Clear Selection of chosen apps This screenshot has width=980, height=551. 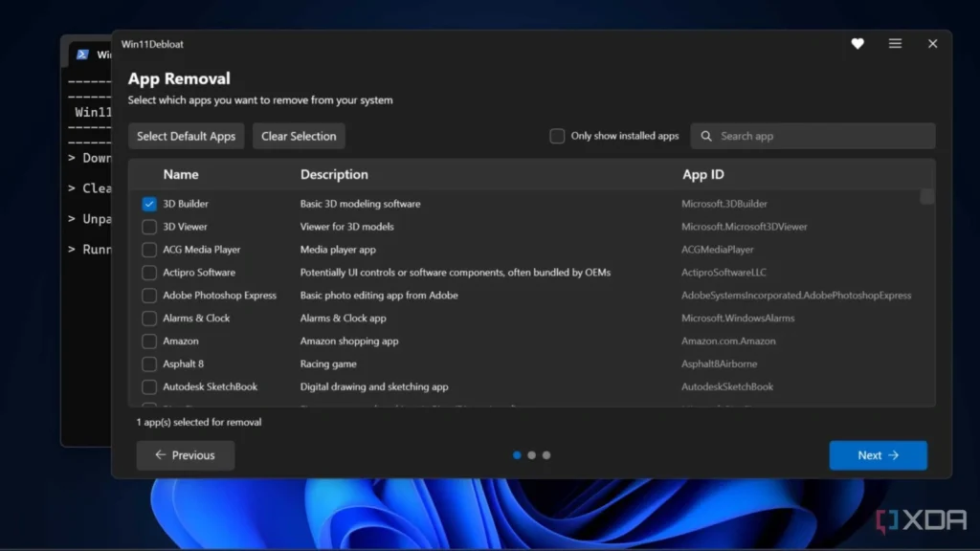click(299, 136)
